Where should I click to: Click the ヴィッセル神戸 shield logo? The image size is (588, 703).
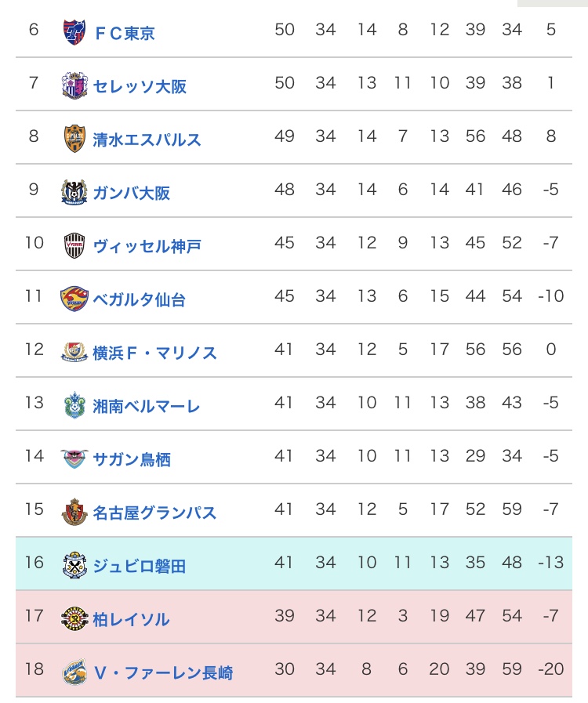click(74, 245)
